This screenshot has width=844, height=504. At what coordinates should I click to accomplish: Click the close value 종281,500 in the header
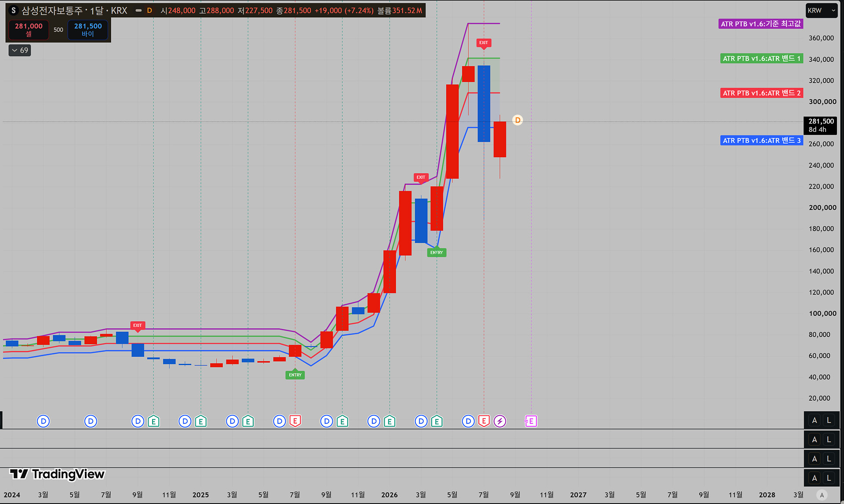pyautogui.click(x=294, y=11)
